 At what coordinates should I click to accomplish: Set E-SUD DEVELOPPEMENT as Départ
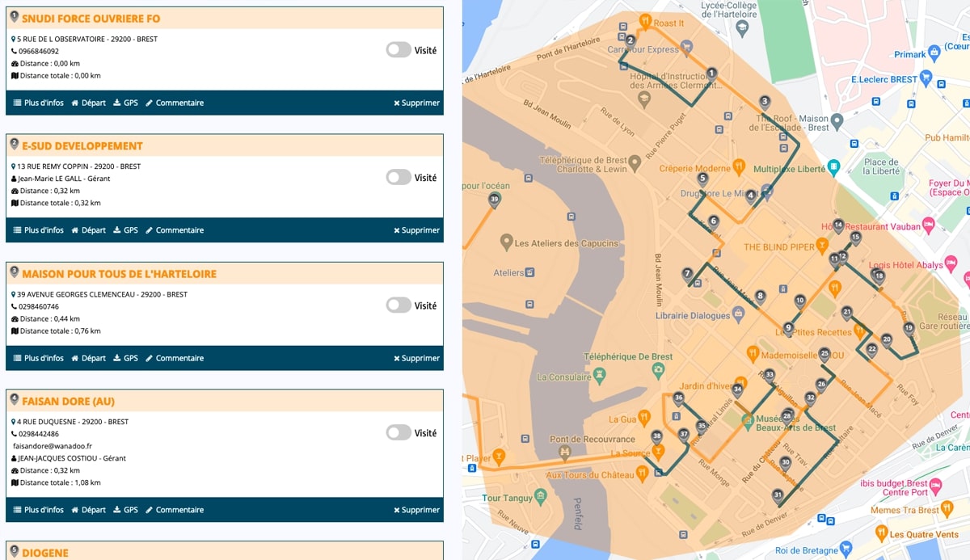click(88, 230)
